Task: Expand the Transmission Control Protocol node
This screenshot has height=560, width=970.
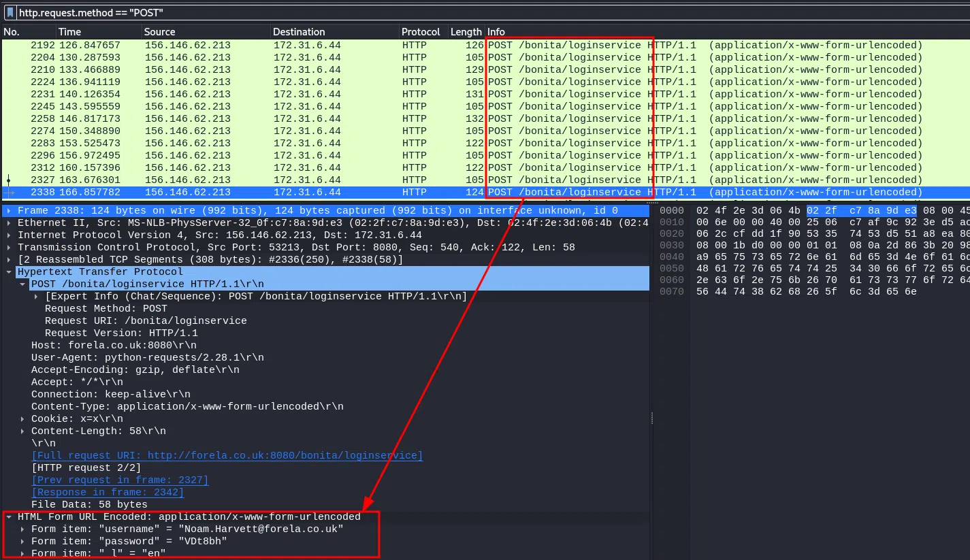Action: (x=9, y=248)
